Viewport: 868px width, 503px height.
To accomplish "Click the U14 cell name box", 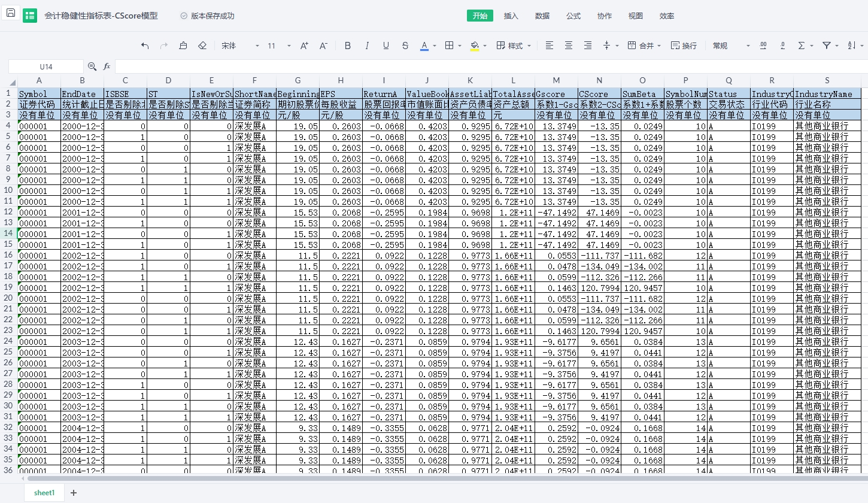I will click(46, 66).
